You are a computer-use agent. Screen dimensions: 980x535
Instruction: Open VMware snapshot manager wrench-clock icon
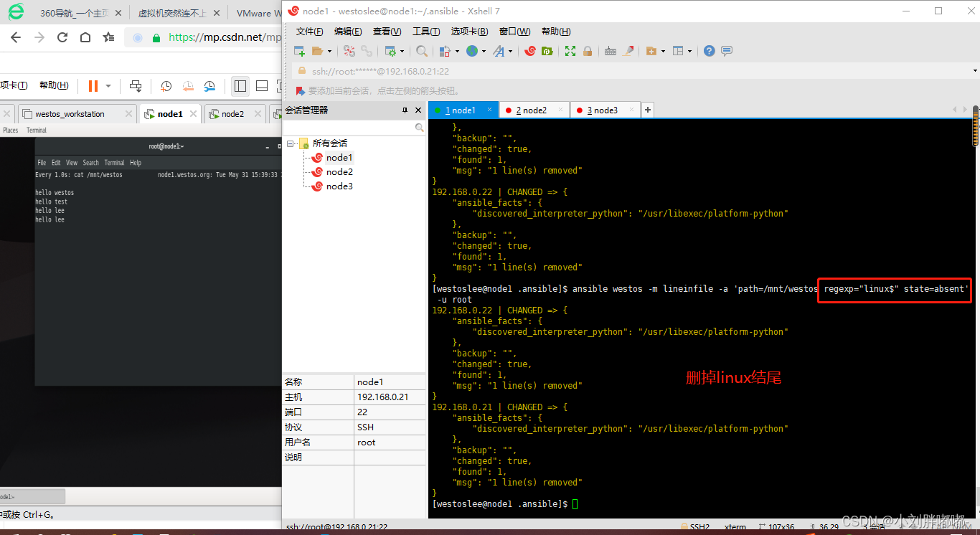pyautogui.click(x=209, y=86)
